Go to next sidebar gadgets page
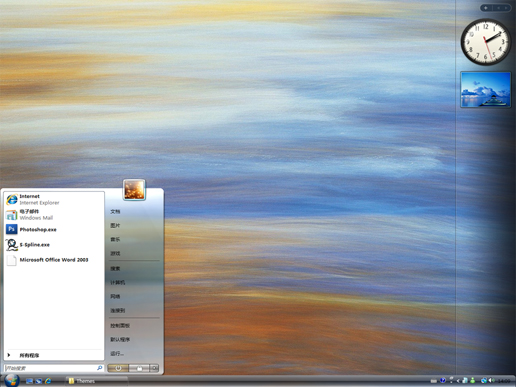Viewport: 516px width, 387px height. click(x=506, y=8)
